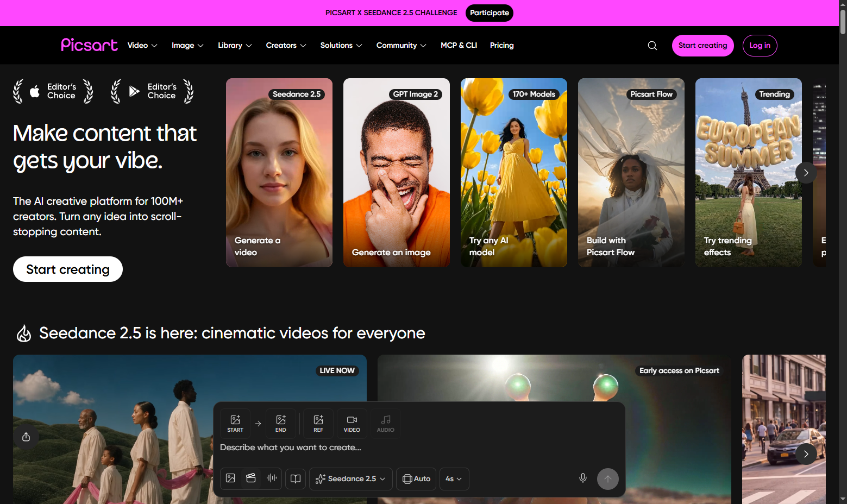Open the Generate an image card
This screenshot has height=504, width=847.
(397, 173)
